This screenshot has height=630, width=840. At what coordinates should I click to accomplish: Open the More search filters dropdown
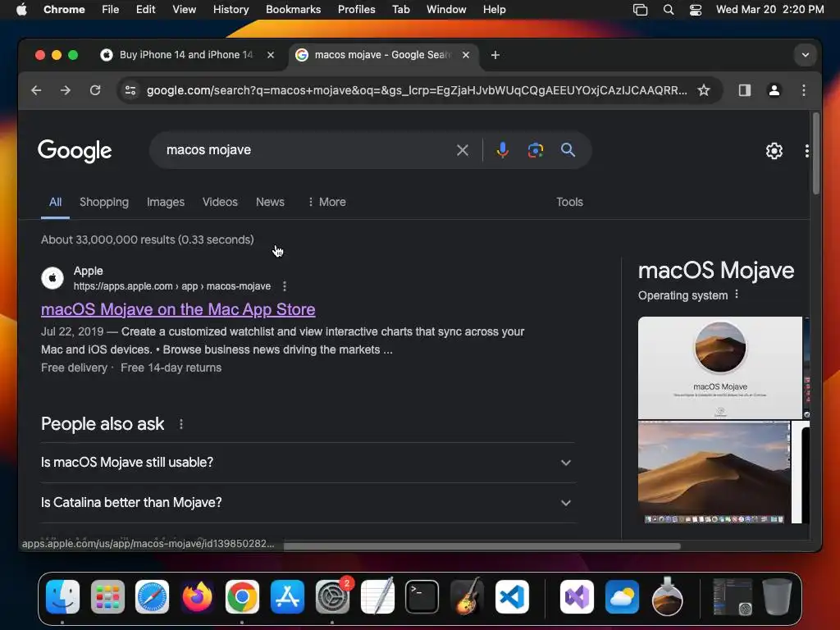coord(326,202)
